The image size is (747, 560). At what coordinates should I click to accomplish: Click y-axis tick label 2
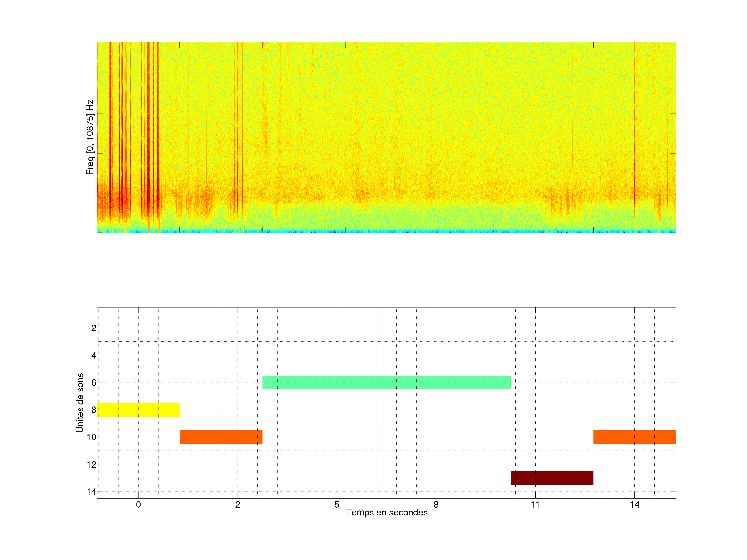(x=94, y=328)
